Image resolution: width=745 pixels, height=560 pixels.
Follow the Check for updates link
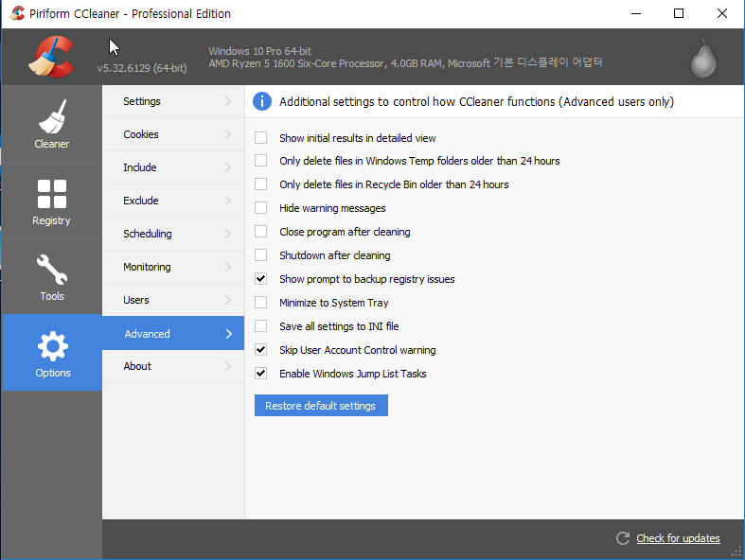pos(678,538)
